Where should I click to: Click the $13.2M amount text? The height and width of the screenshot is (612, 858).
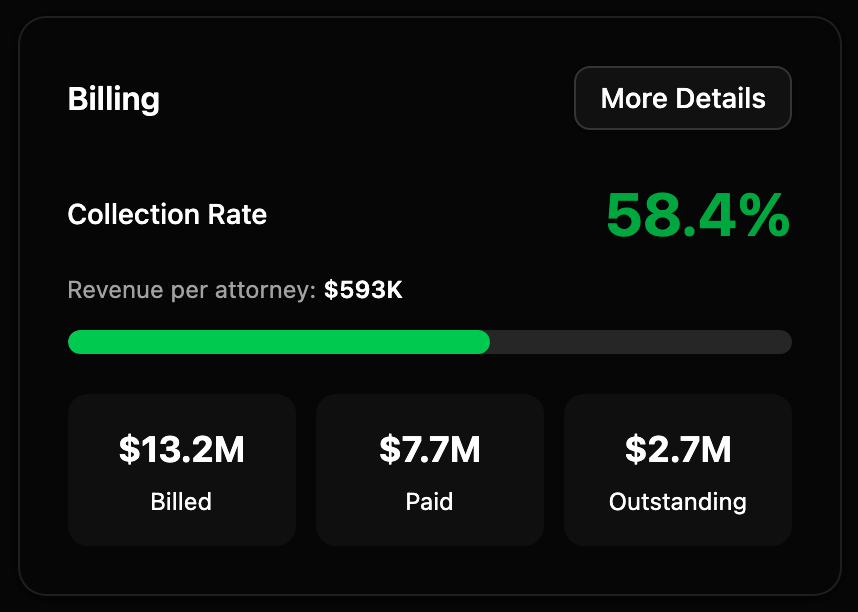(181, 450)
